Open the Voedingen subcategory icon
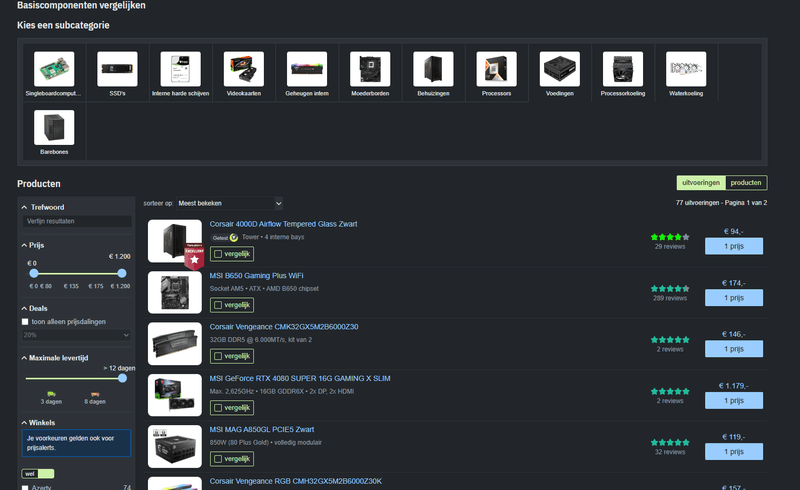 click(560, 69)
